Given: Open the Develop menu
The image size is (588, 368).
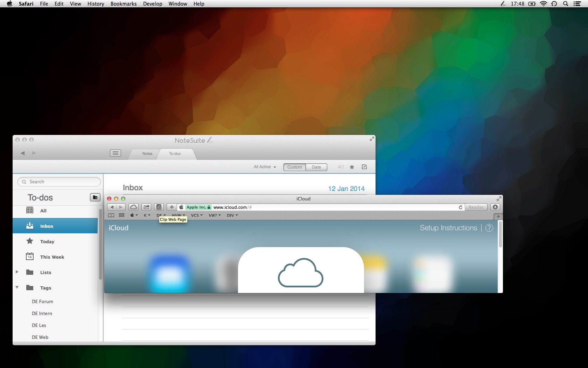Looking at the screenshot, I should click(153, 4).
